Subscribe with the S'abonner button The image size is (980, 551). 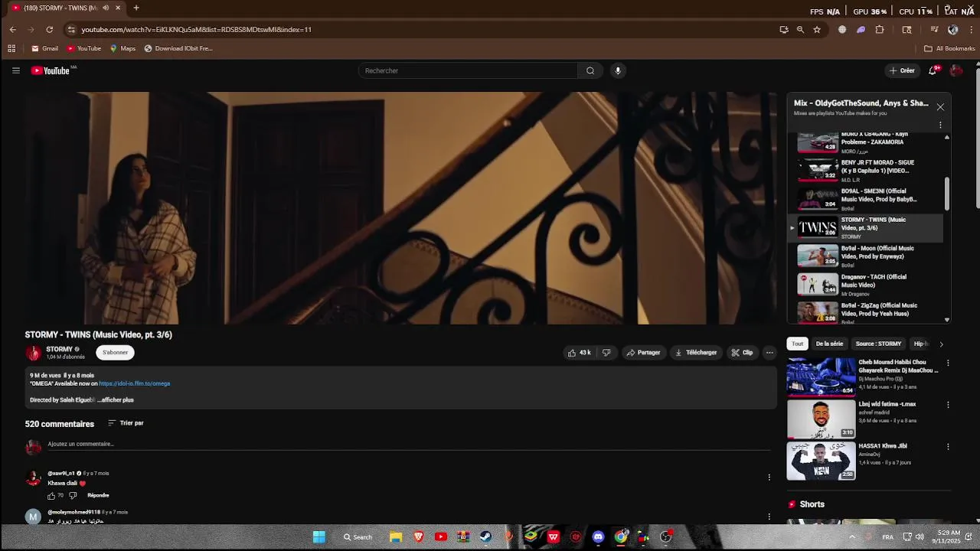[116, 353]
